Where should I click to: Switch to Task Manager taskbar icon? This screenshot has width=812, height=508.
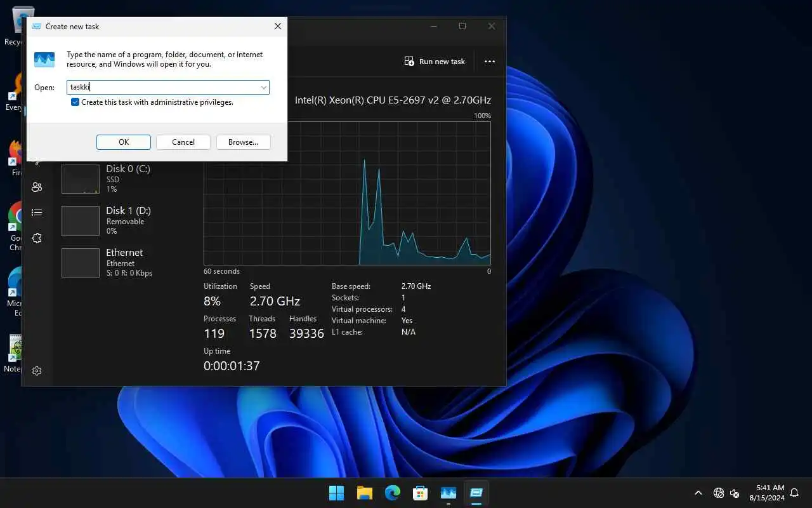[x=449, y=493]
